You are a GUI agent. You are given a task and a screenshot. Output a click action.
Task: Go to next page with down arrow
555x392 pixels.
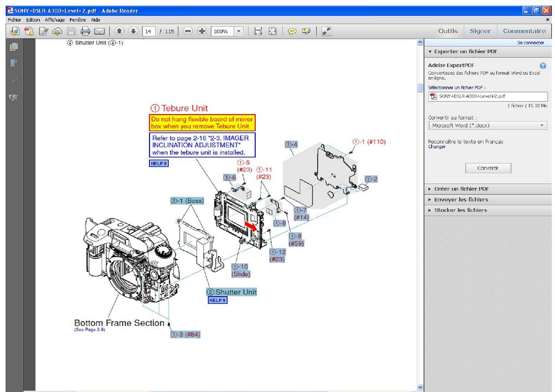[133, 31]
